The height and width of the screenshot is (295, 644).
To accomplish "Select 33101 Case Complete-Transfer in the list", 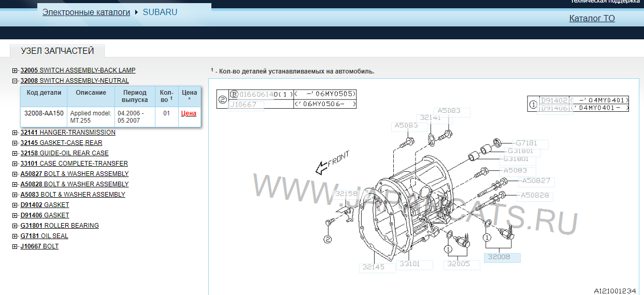I will coord(74,164).
